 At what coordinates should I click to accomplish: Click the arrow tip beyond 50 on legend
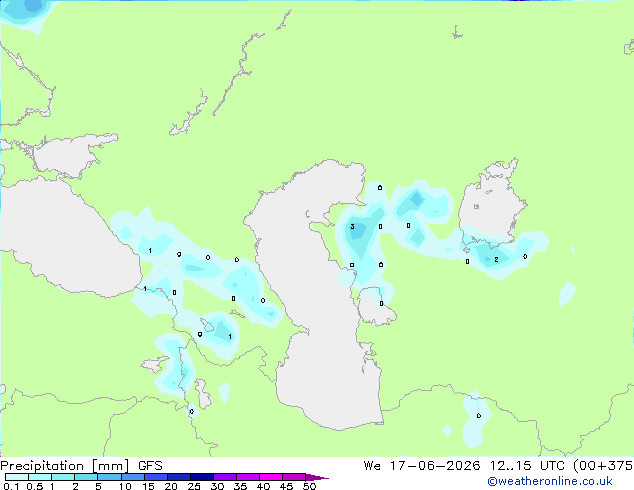pyautogui.click(x=317, y=477)
